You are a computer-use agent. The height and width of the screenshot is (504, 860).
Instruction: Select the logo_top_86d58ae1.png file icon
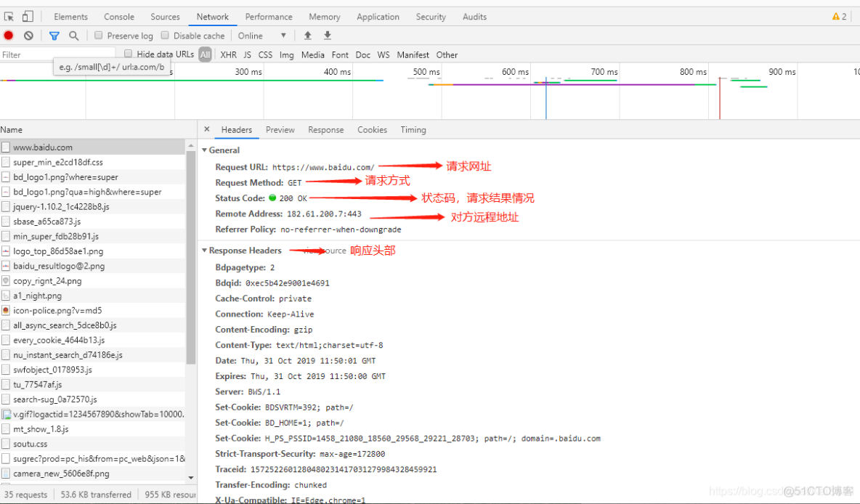tap(6, 251)
